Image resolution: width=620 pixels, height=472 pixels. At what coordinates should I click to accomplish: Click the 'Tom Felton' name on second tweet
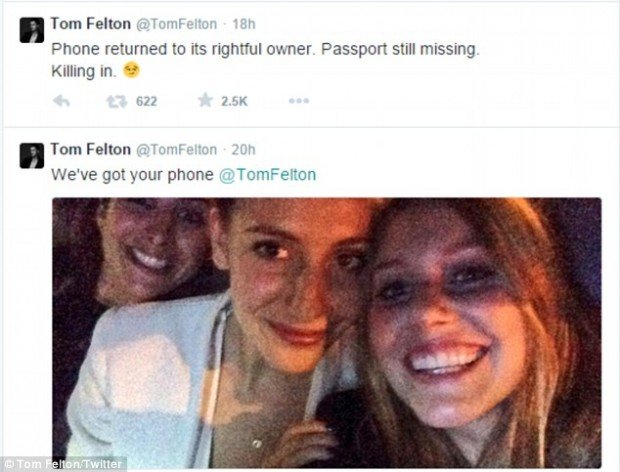(x=89, y=149)
